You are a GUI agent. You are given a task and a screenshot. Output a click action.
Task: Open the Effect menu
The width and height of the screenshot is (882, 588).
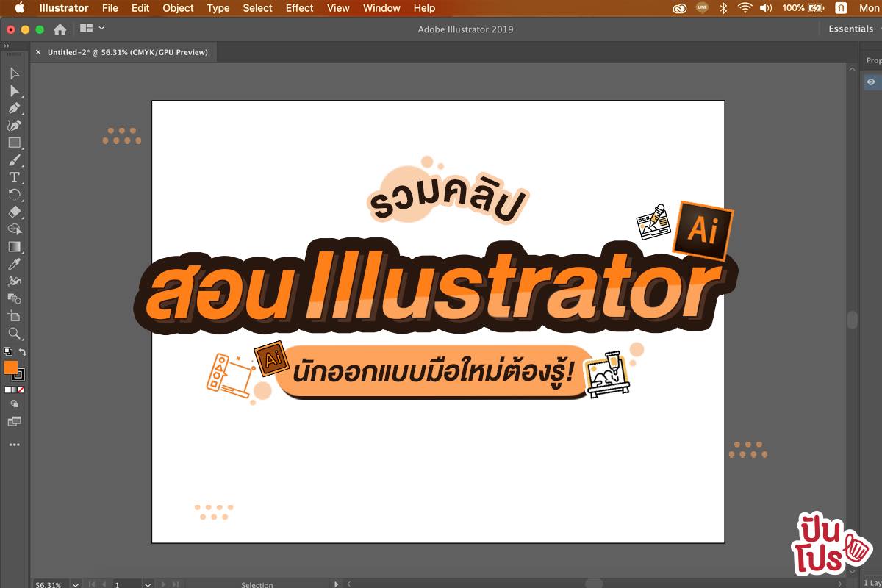pos(300,8)
